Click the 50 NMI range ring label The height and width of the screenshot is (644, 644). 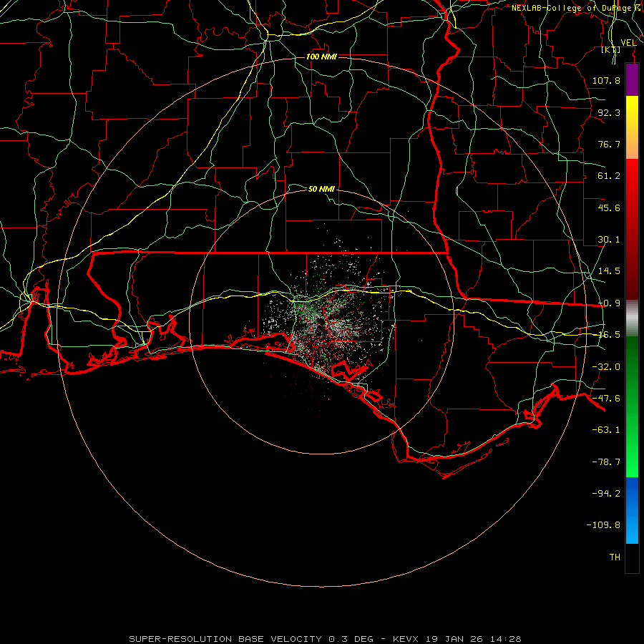coord(321,189)
